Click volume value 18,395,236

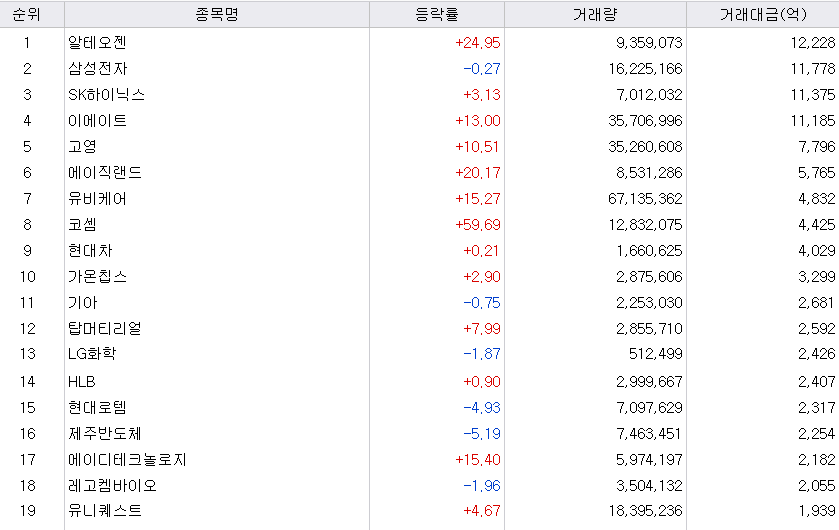pyautogui.click(x=645, y=511)
